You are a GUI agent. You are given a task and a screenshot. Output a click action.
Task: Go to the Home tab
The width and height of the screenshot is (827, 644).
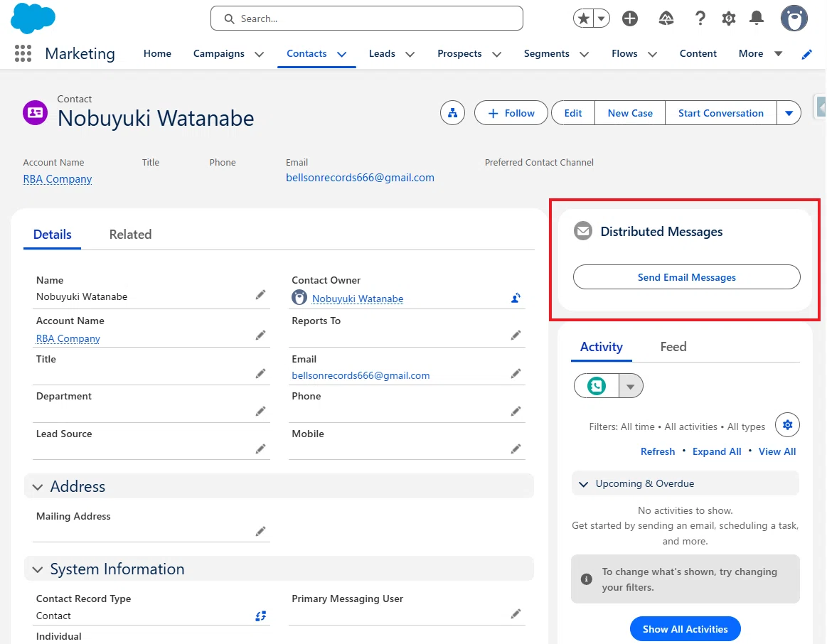[157, 54]
